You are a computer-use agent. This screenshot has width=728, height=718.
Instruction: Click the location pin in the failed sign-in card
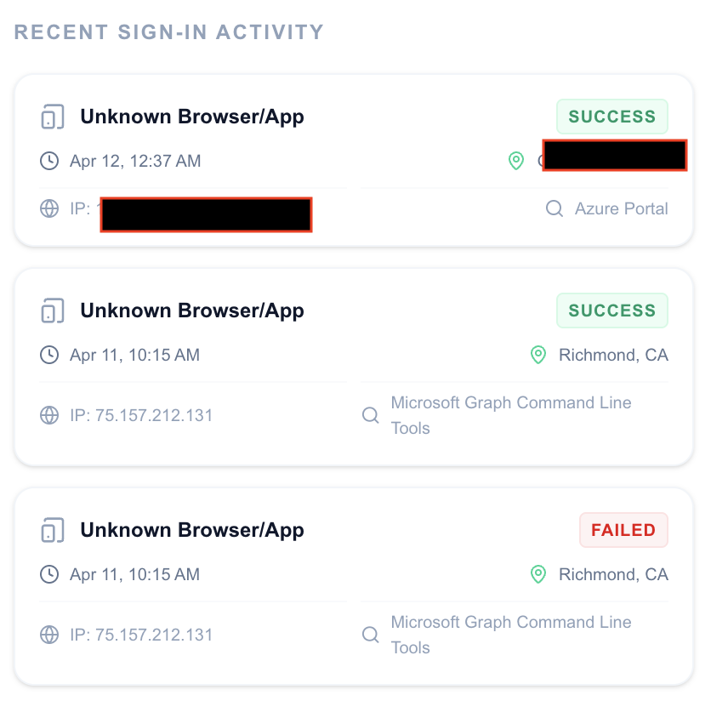pyautogui.click(x=537, y=575)
